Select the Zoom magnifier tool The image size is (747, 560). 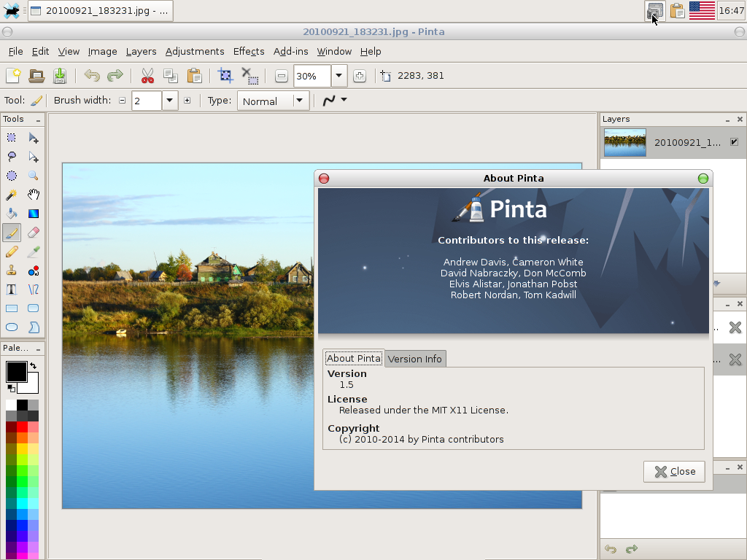(x=34, y=176)
